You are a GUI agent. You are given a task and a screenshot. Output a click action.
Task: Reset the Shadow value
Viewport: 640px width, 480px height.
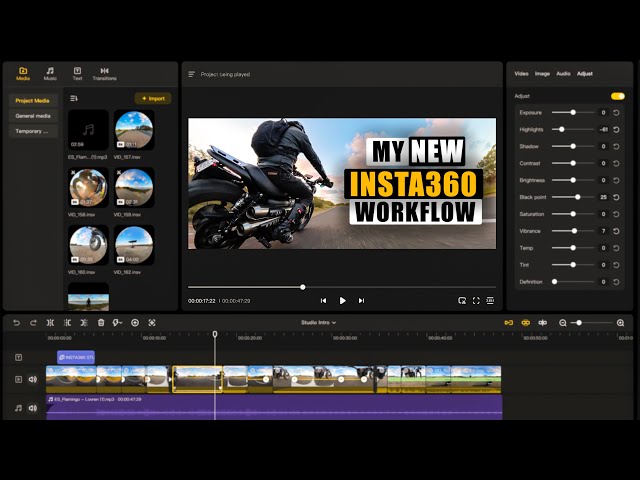[616, 147]
